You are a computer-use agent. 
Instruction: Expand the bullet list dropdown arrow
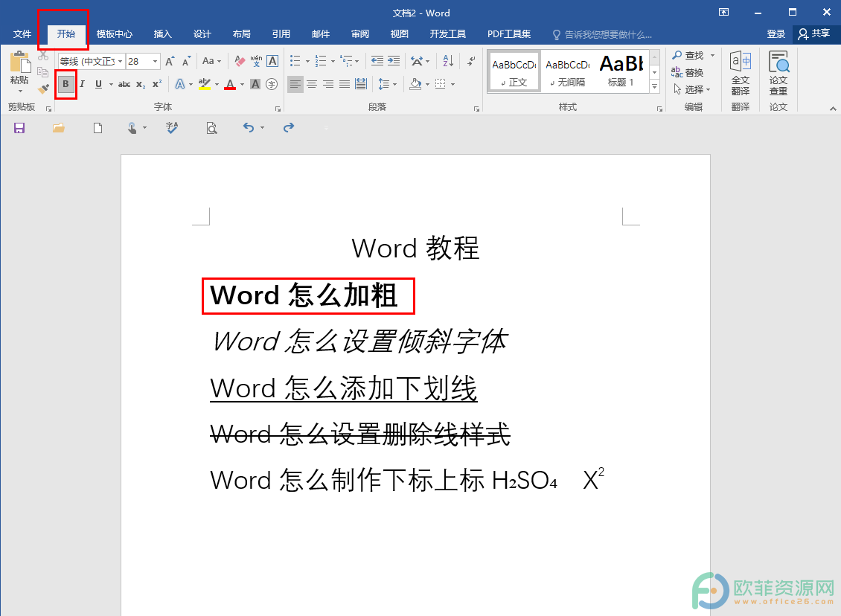(307, 62)
